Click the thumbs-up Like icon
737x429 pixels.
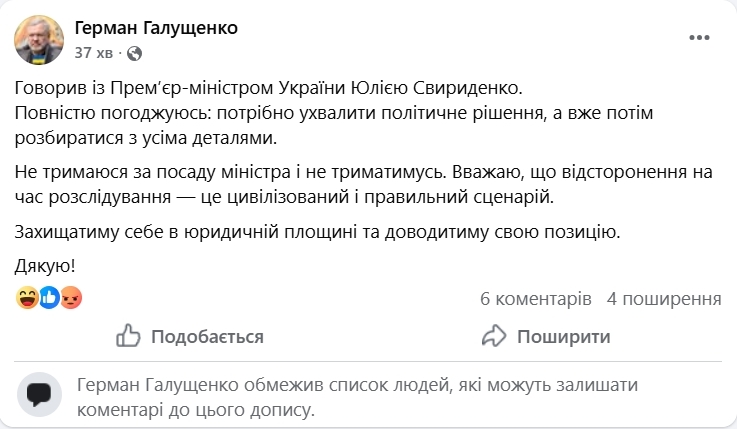[128, 336]
